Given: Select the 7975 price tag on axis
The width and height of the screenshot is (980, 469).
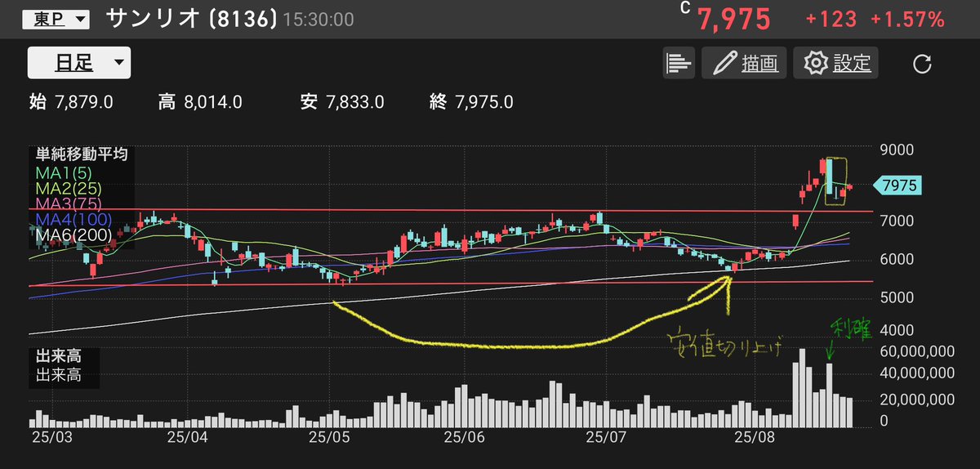Looking at the screenshot, I should click(898, 185).
